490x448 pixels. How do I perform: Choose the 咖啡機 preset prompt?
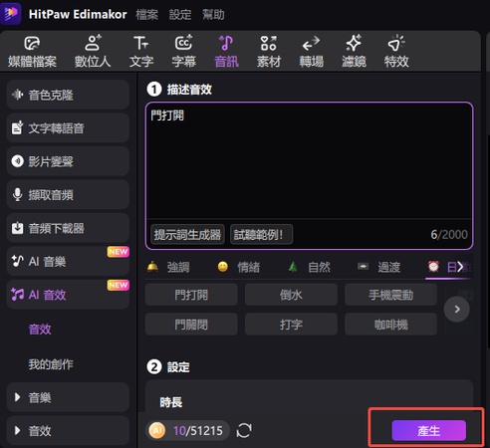[390, 324]
